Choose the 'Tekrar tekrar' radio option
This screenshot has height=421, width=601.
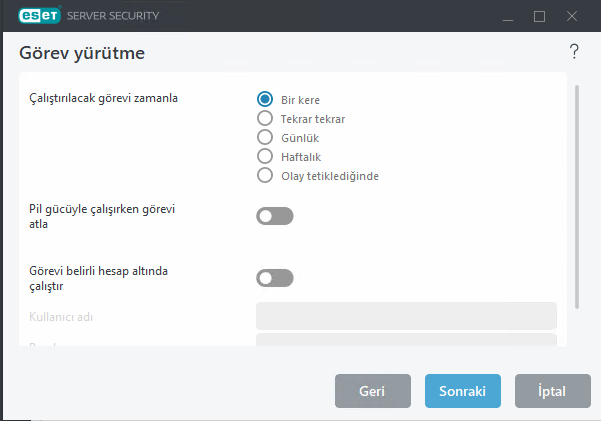pyautogui.click(x=265, y=118)
